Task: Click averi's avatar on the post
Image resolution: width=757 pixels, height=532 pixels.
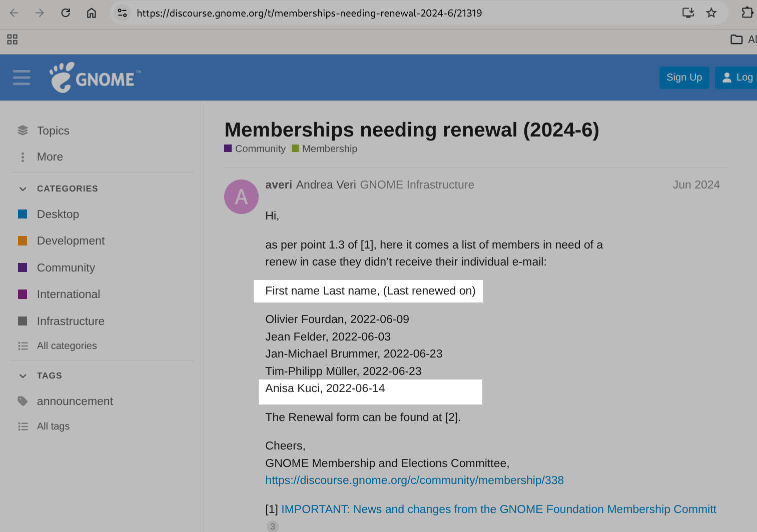Action: [241, 196]
